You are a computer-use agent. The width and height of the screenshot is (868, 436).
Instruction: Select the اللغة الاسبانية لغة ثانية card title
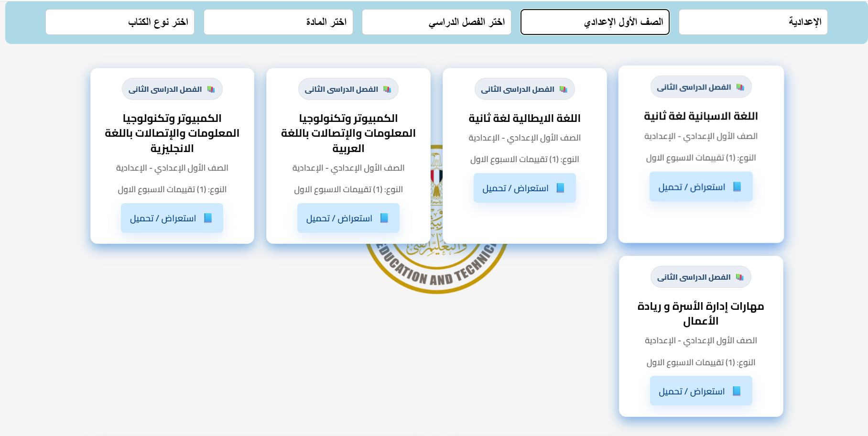click(x=701, y=116)
